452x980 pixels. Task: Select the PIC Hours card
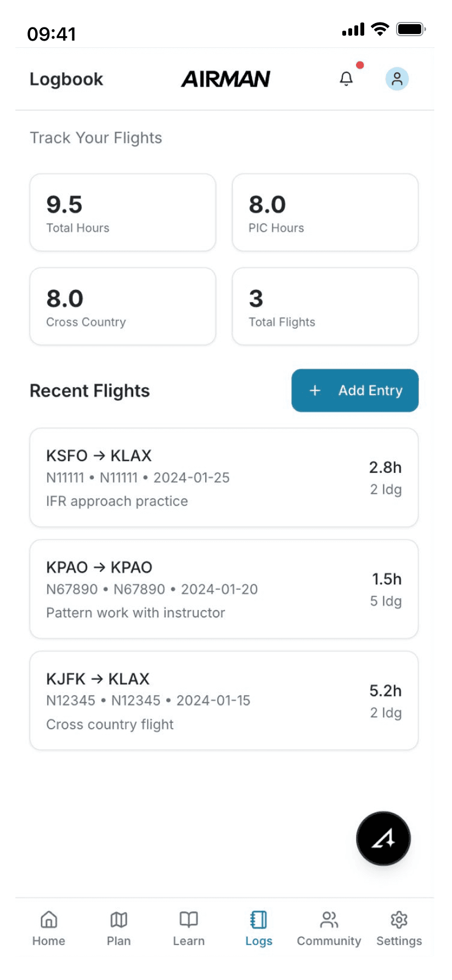tap(325, 212)
